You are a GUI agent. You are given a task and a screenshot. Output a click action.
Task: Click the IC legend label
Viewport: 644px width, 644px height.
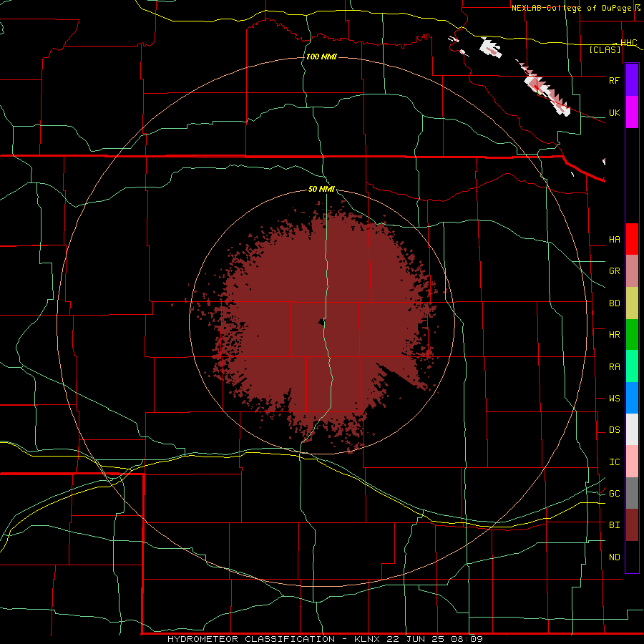(614, 462)
